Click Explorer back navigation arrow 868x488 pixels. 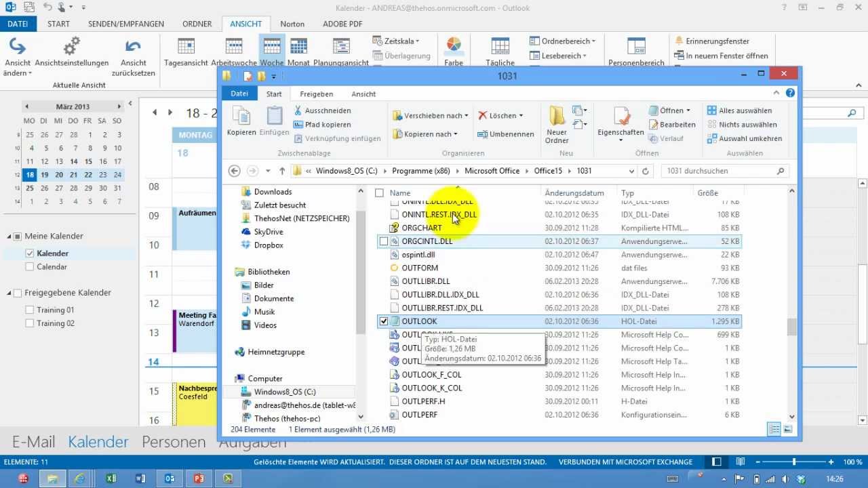(235, 171)
